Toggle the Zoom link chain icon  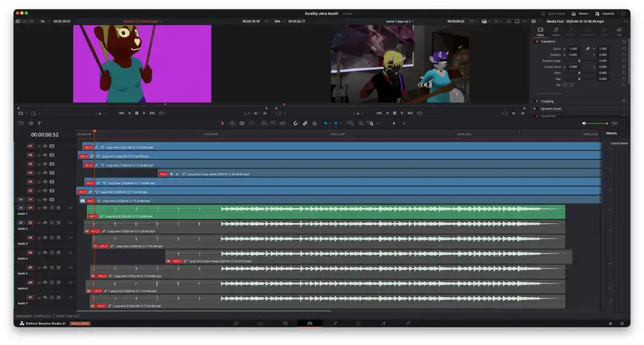(x=588, y=49)
